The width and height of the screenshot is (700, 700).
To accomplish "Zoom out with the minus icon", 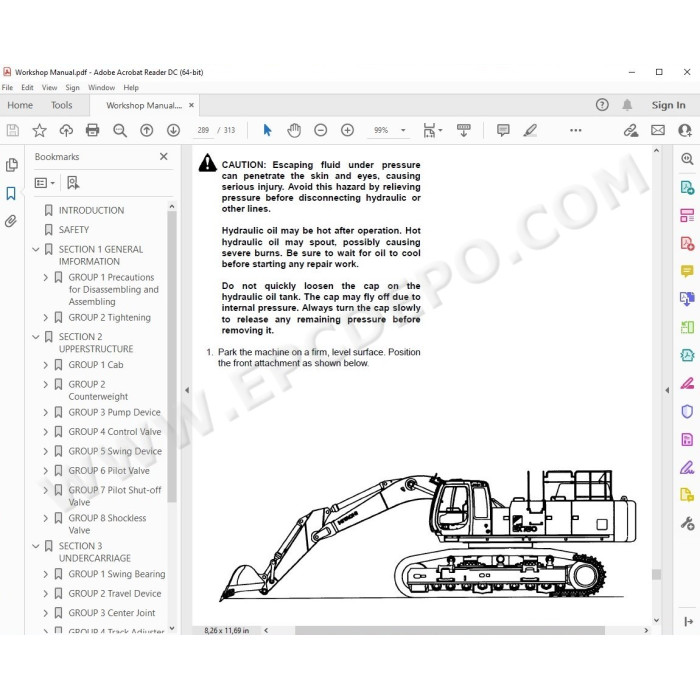I will tap(321, 130).
